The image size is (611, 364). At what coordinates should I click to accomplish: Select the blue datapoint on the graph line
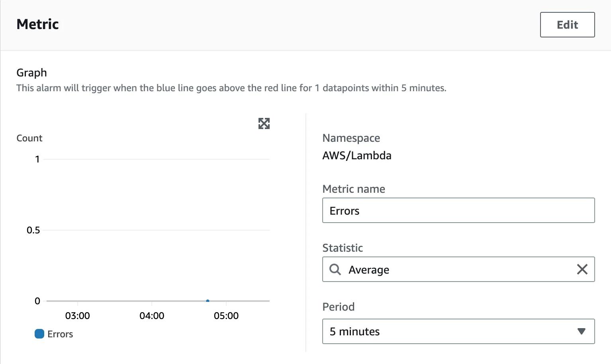point(208,301)
